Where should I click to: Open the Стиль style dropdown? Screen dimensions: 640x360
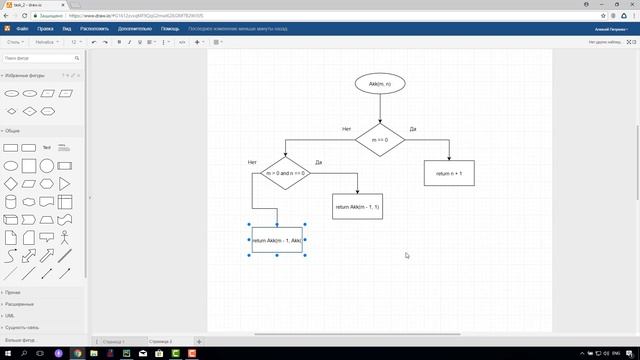click(15, 42)
